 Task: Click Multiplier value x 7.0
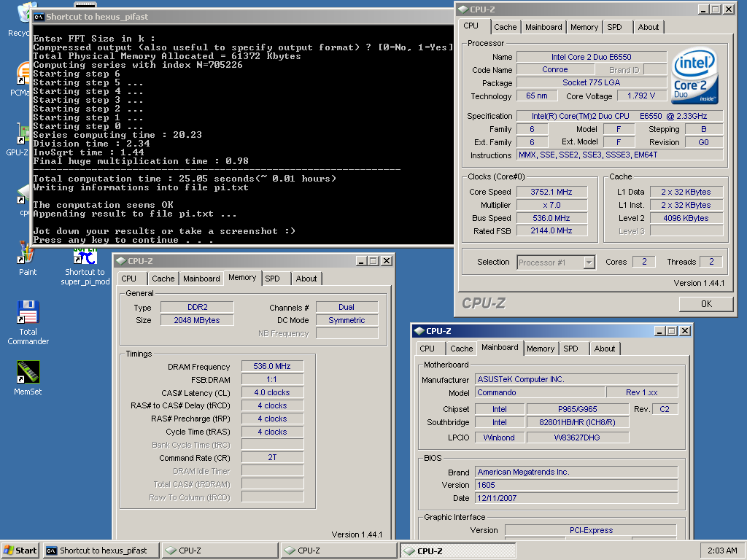click(x=551, y=205)
